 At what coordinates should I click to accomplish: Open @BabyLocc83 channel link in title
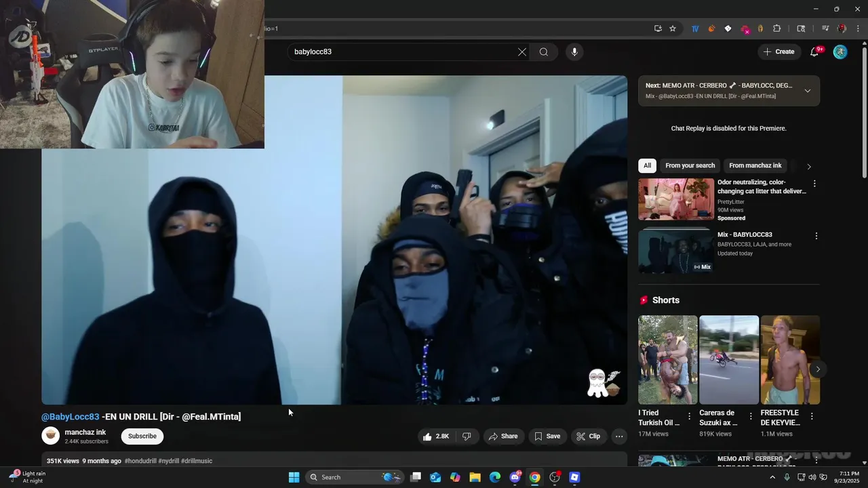pos(71,417)
